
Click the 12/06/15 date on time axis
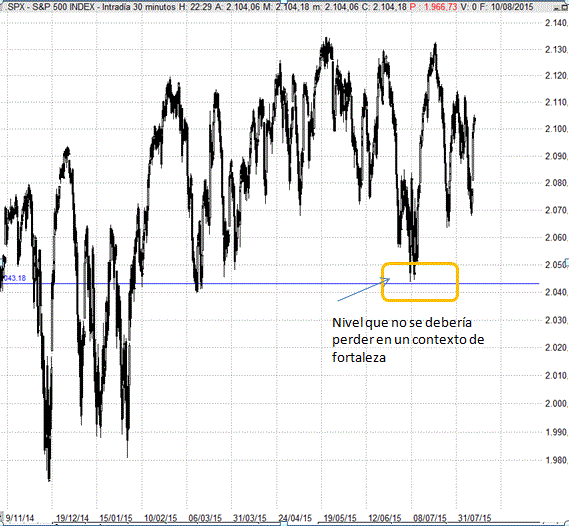pyautogui.click(x=385, y=518)
